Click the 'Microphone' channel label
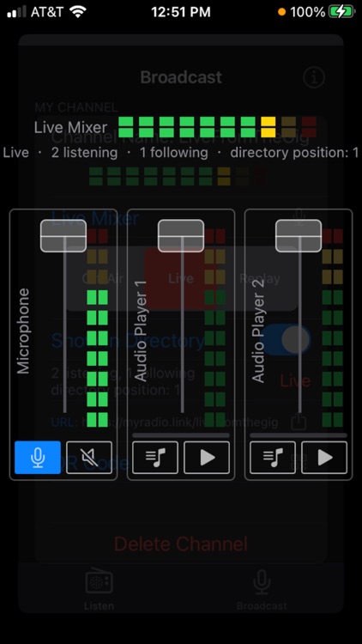The image size is (362, 644). pos(23,331)
